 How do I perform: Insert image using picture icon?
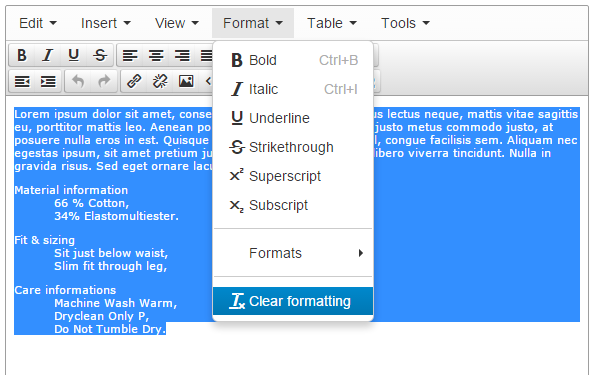(186, 81)
